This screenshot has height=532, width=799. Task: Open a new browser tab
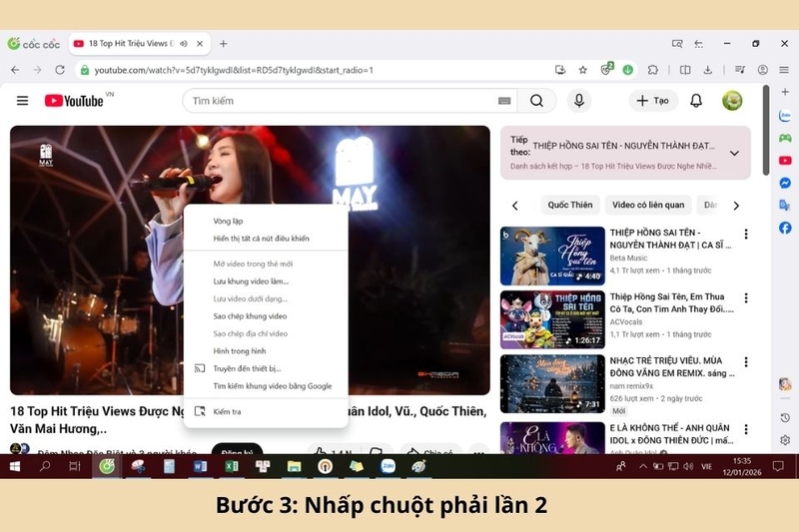(223, 44)
